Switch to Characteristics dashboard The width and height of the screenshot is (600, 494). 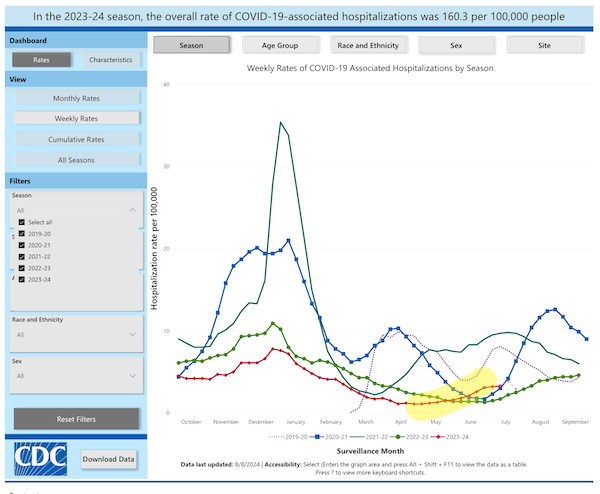pyautogui.click(x=111, y=60)
